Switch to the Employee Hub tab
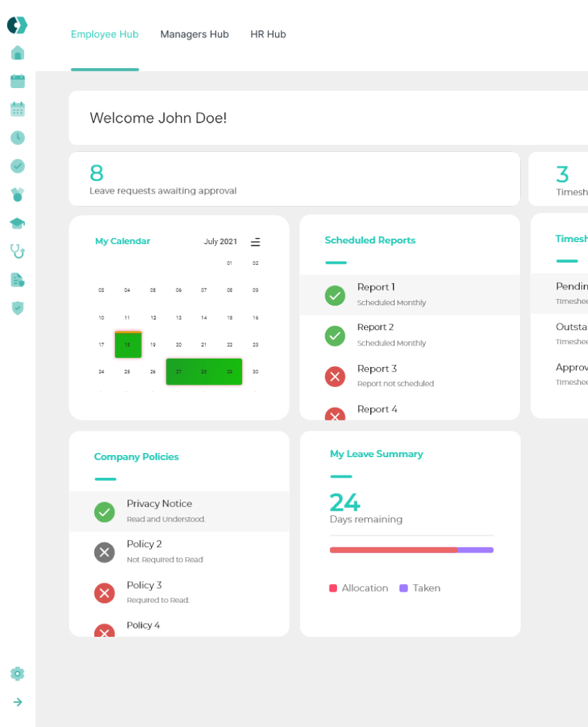The image size is (588, 727). [105, 34]
